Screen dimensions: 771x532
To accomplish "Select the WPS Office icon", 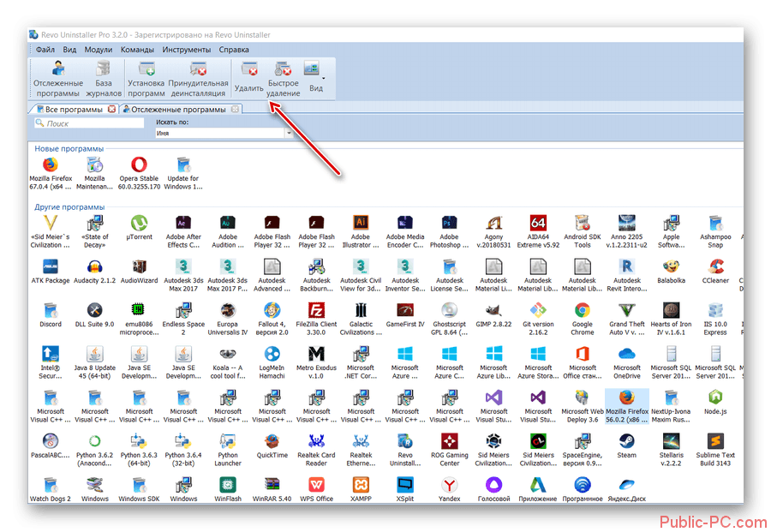I will click(x=316, y=489).
